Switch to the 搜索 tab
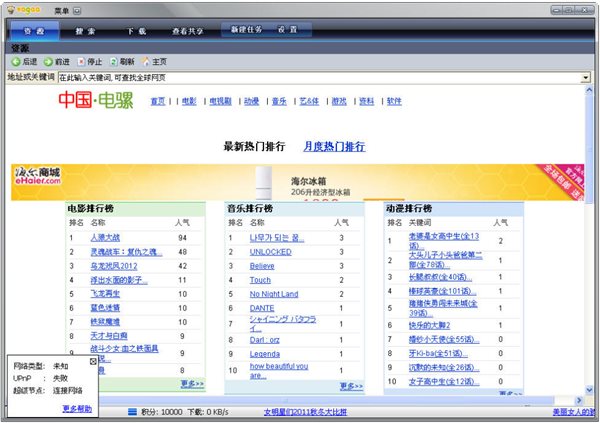This screenshot has width=600, height=423. tap(85, 31)
